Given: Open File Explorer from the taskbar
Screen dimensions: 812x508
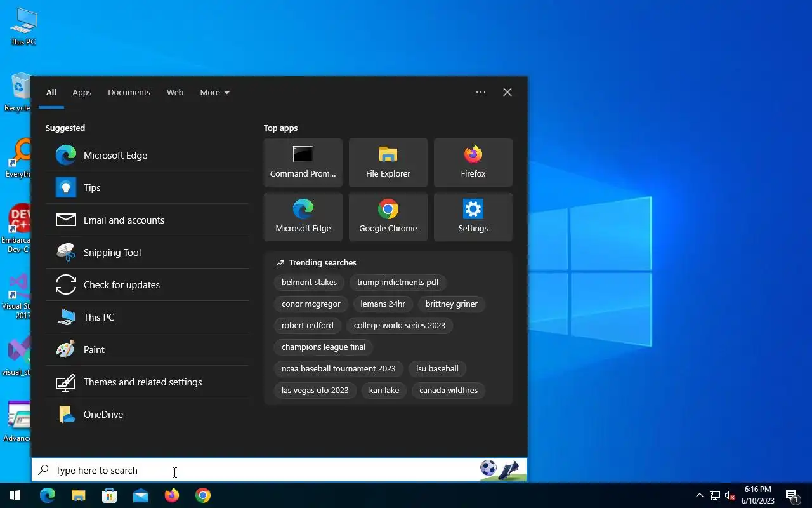Looking at the screenshot, I should [x=79, y=495].
